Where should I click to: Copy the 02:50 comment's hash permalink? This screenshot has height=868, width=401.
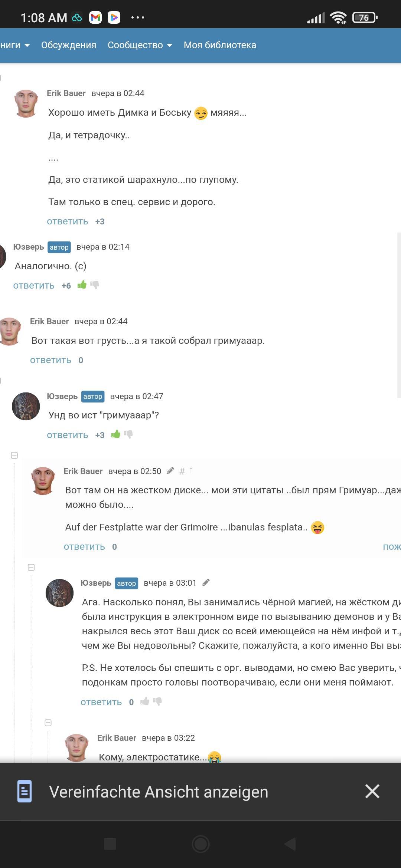coord(182,471)
